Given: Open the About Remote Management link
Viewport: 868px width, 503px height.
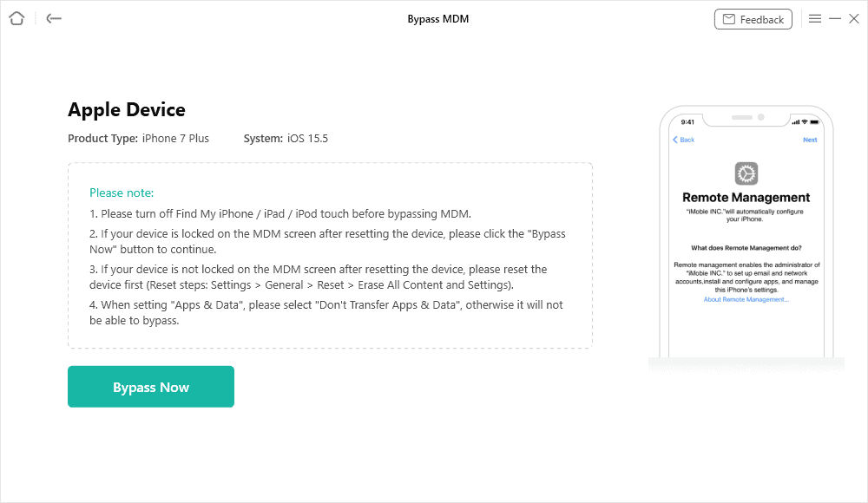Looking at the screenshot, I should point(746,299).
